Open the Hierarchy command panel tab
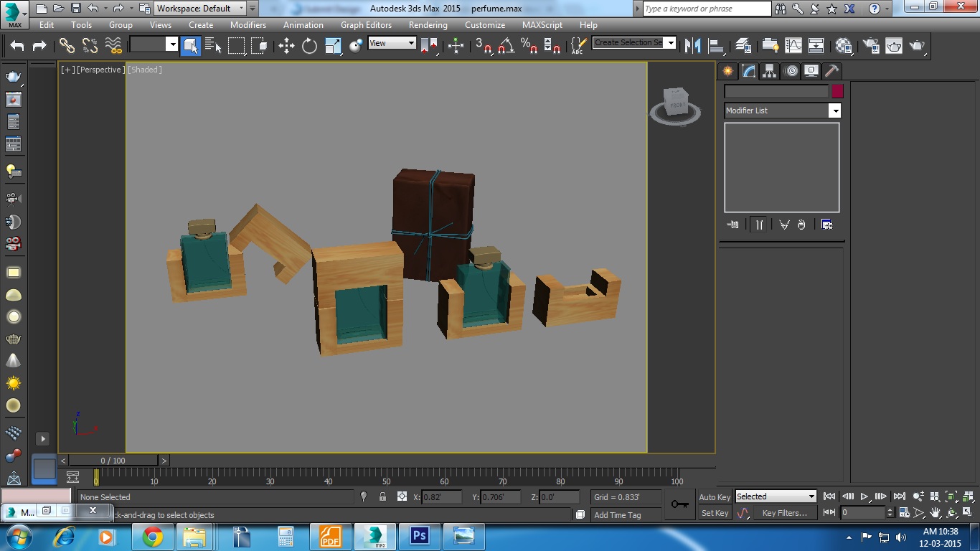Image resolution: width=980 pixels, height=551 pixels. point(769,71)
